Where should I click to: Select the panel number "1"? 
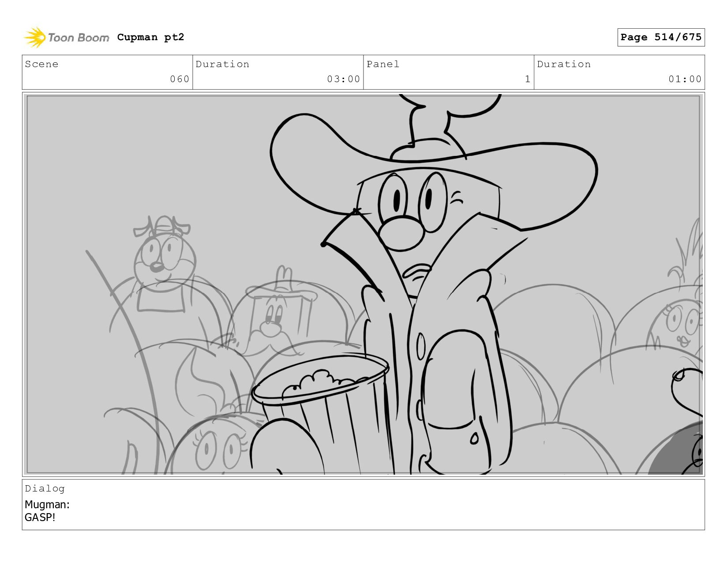(528, 79)
